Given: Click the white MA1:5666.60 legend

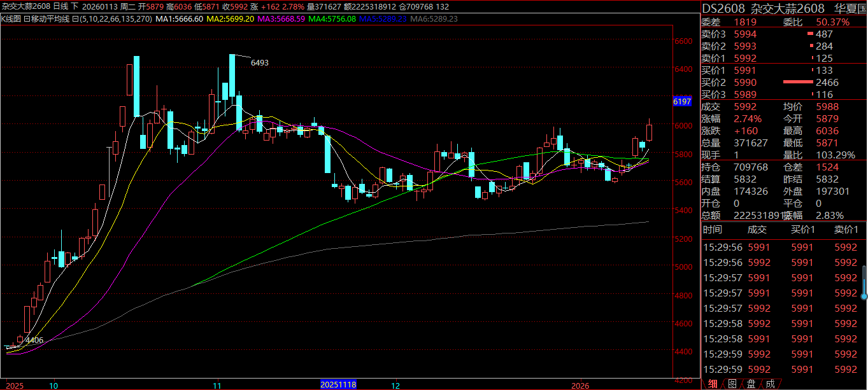Looking at the screenshot, I should tap(180, 19).
